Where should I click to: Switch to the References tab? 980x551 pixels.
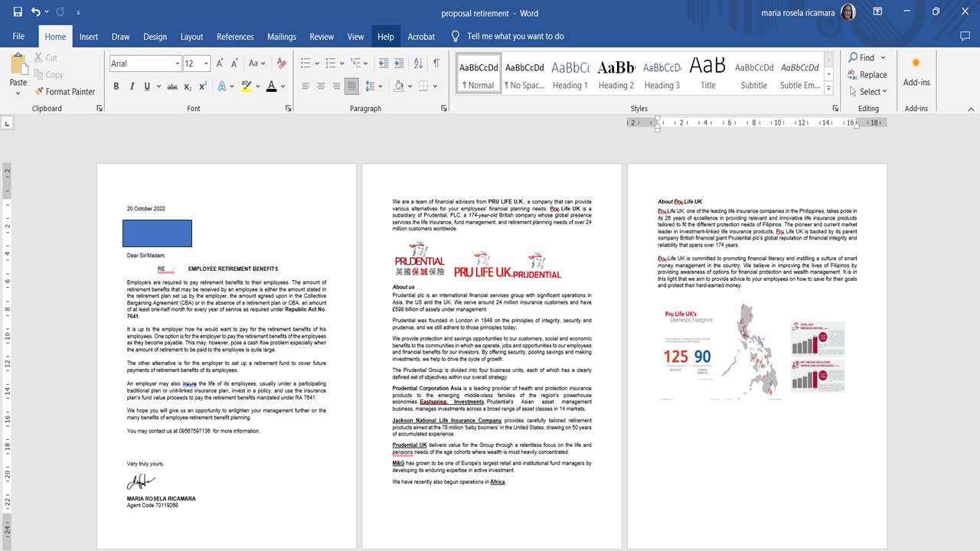pyautogui.click(x=235, y=36)
